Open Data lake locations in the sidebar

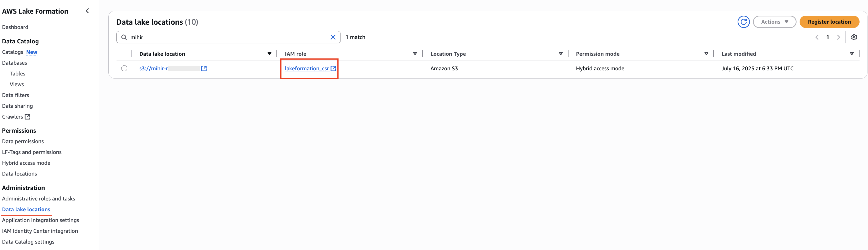pyautogui.click(x=26, y=209)
